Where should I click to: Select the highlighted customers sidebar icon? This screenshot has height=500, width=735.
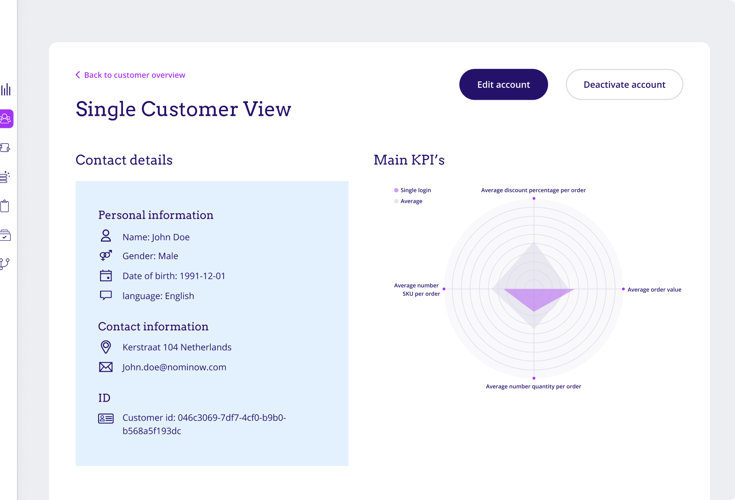[6, 118]
